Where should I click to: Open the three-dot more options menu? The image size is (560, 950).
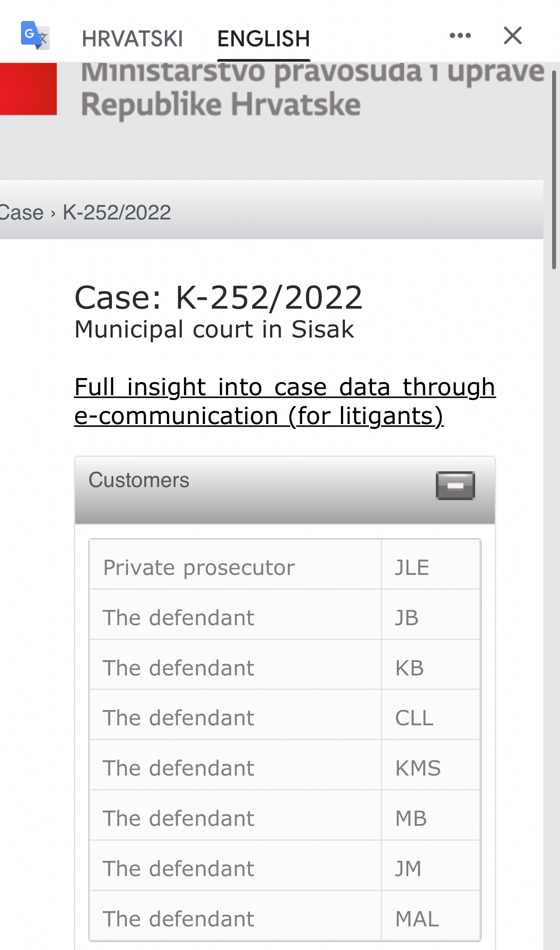pyautogui.click(x=460, y=35)
